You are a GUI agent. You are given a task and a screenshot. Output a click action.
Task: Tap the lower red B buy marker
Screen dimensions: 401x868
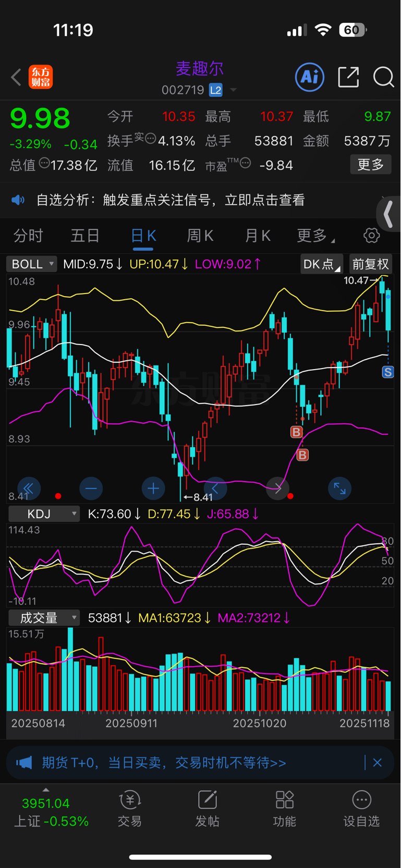(x=302, y=455)
